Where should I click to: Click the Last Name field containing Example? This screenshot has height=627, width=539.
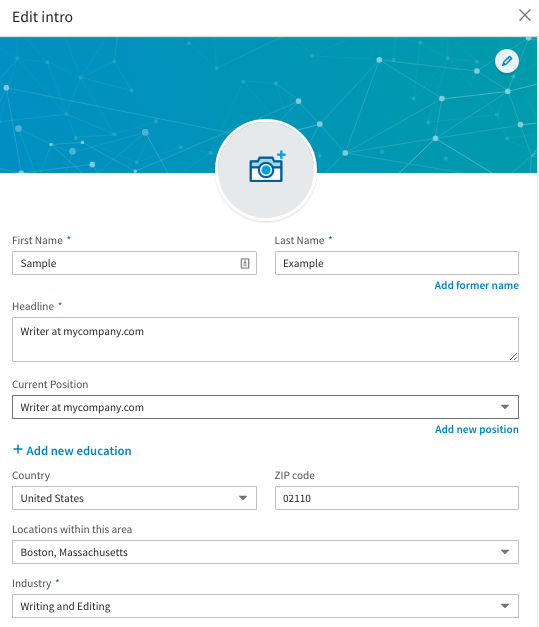pos(397,263)
